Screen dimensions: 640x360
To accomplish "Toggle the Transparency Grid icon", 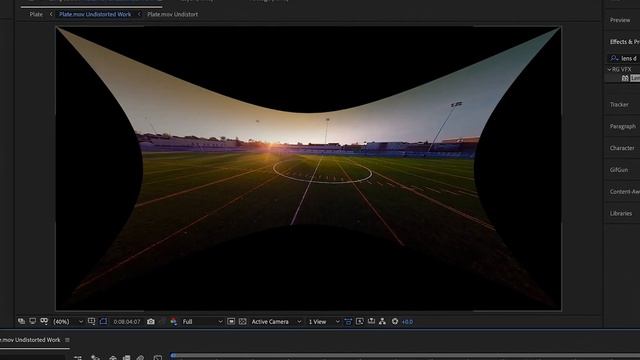I will coord(242,322).
